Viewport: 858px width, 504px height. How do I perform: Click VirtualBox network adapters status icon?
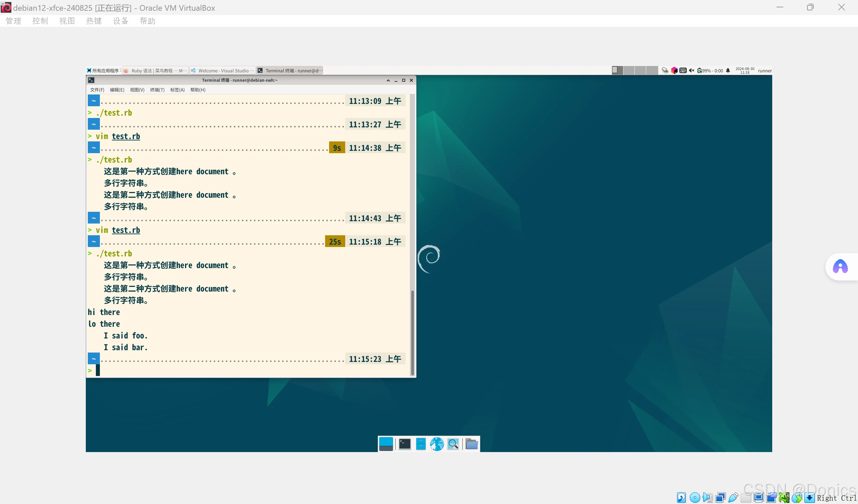click(x=721, y=498)
